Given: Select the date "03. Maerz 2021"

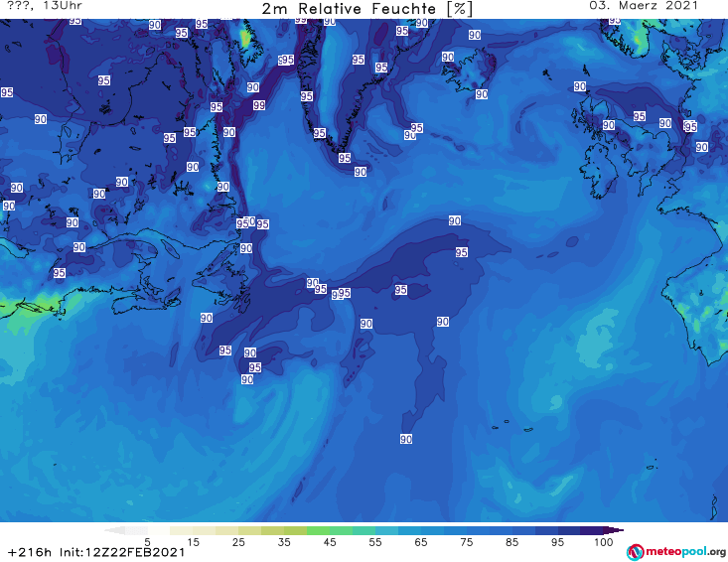Looking at the screenshot, I should coord(644,6).
